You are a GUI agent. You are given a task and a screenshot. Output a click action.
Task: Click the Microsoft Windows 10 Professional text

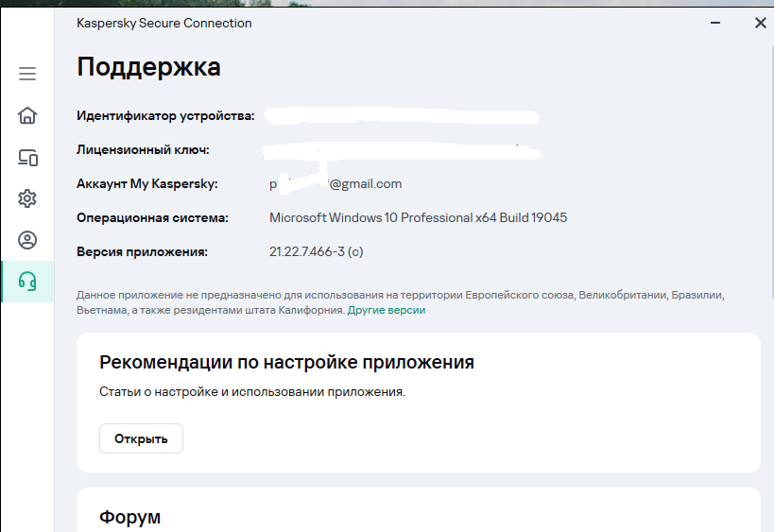coord(418,217)
